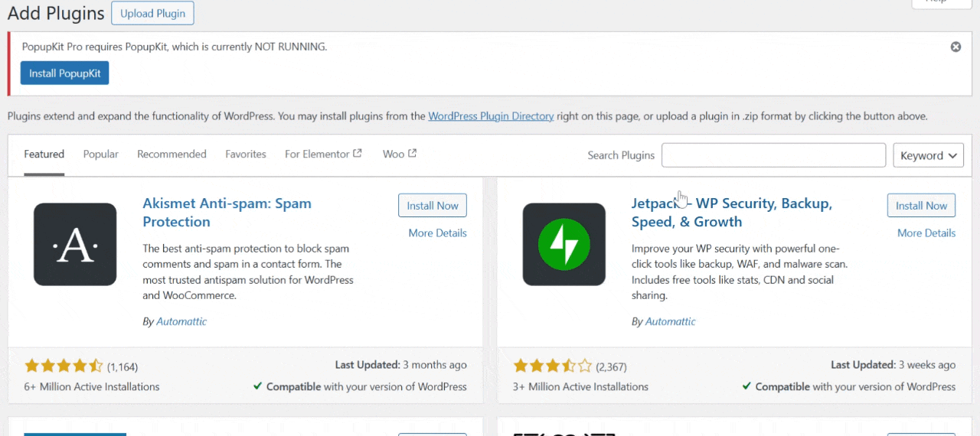Switch to the Featured tab
This screenshot has width=980, height=436.
pyautogui.click(x=44, y=154)
